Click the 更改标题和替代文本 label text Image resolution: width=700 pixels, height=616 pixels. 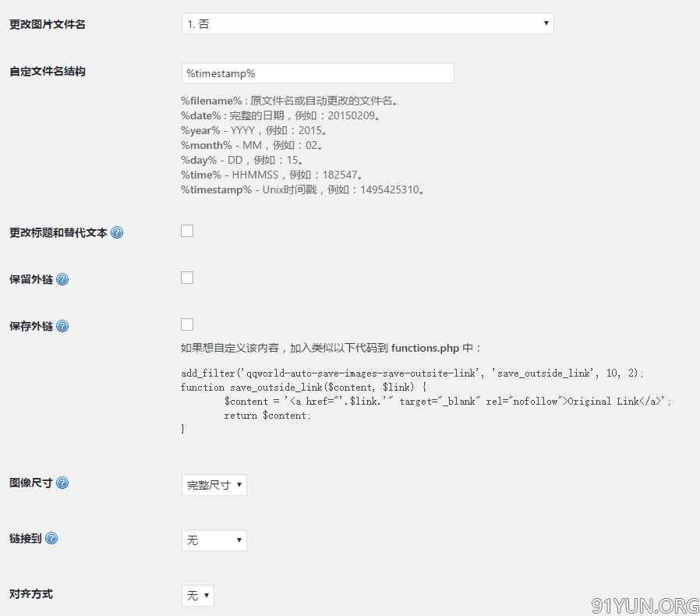[x=58, y=232]
